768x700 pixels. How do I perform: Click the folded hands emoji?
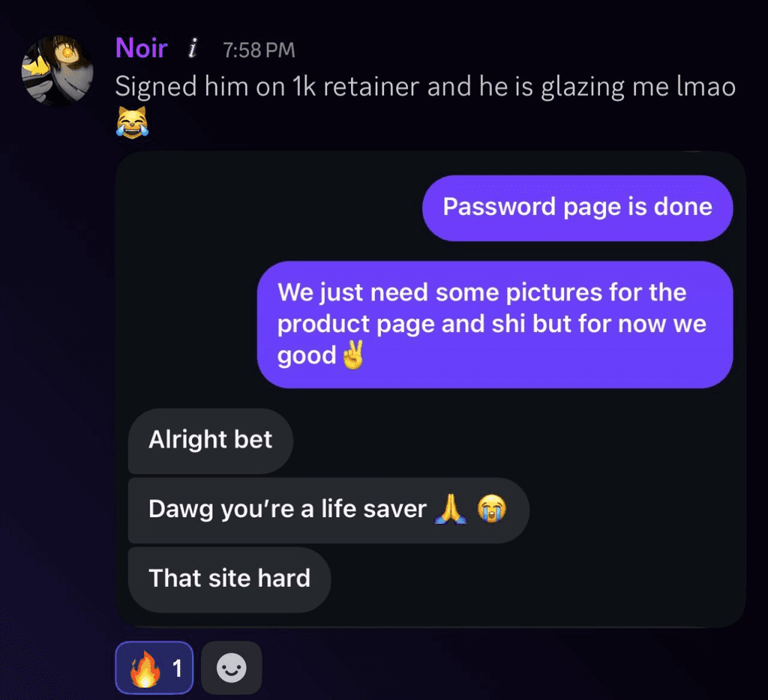click(x=451, y=509)
